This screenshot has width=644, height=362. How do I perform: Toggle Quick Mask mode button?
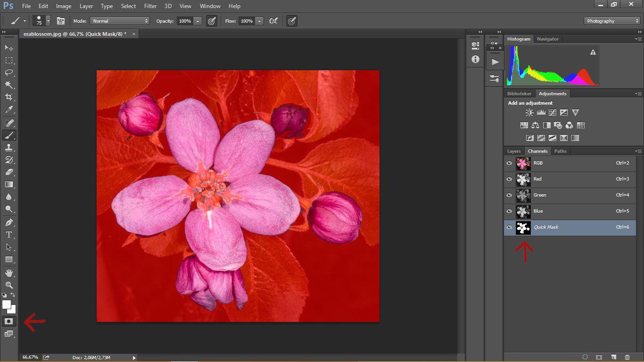click(9, 321)
